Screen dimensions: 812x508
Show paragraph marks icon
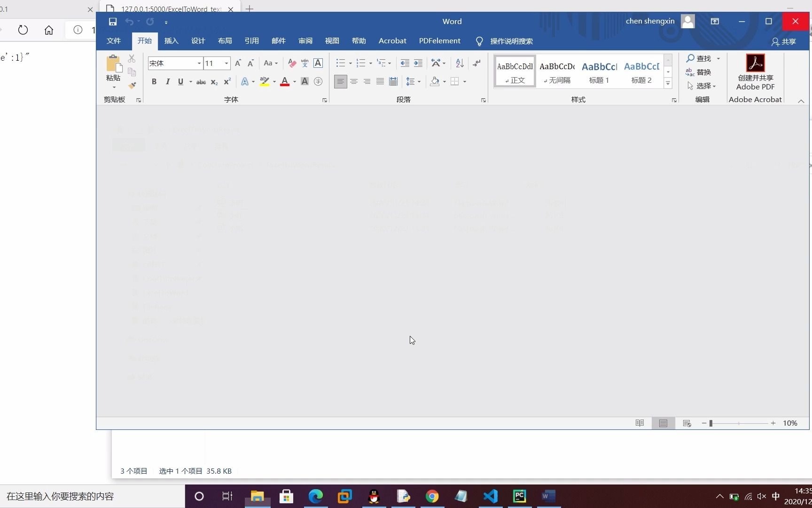pos(476,63)
